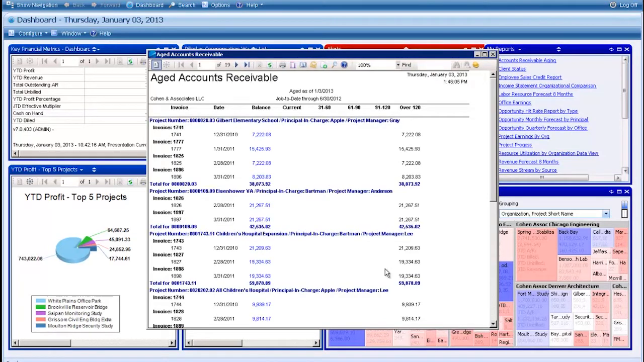Screen dimensions: 644x362
Task: Refresh the Aged Accounts Receivable report
Action: pyautogui.click(x=270, y=65)
